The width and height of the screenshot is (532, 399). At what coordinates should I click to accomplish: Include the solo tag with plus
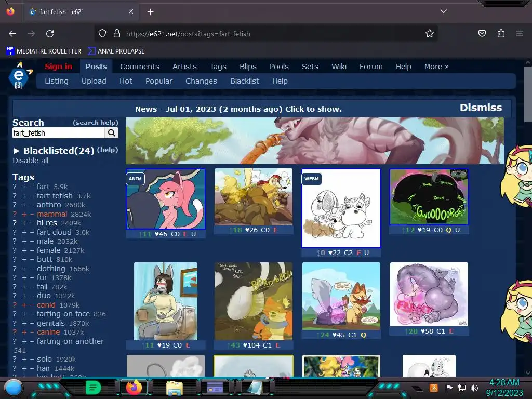click(24, 360)
